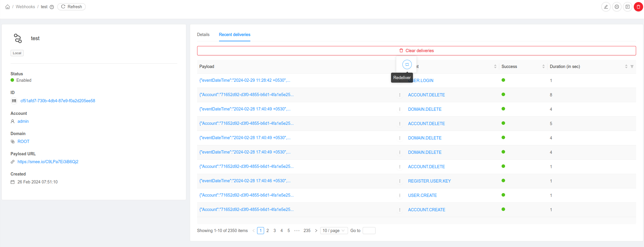Click the edit webhook pencil icon

(606, 7)
